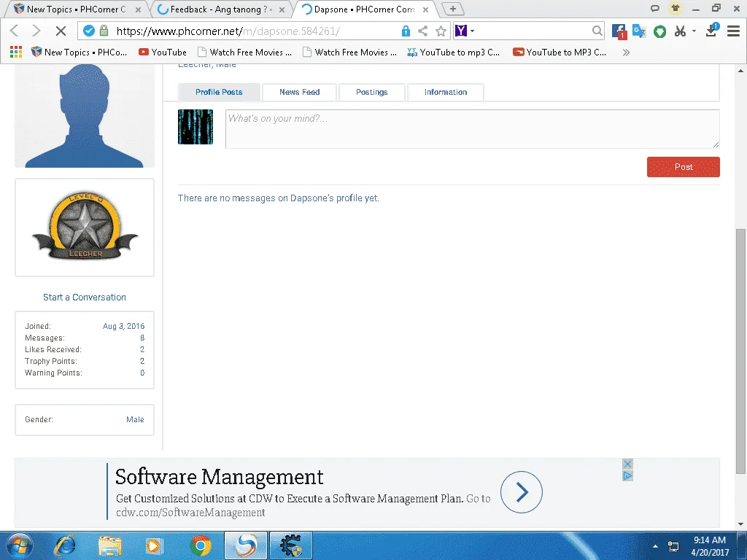Image resolution: width=747 pixels, height=560 pixels.
Task: Click the yellow avatar icon in title bar
Action: click(x=676, y=8)
